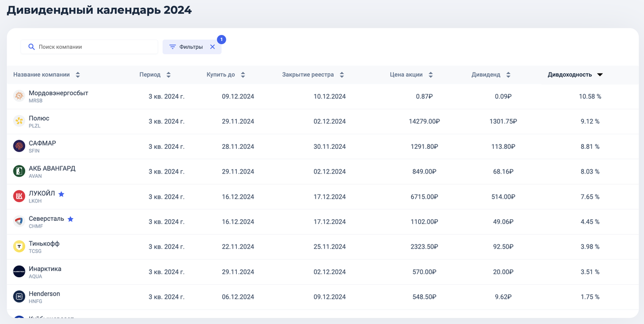Click the Инарктика logo icon
644x324 pixels.
[x=19, y=272]
